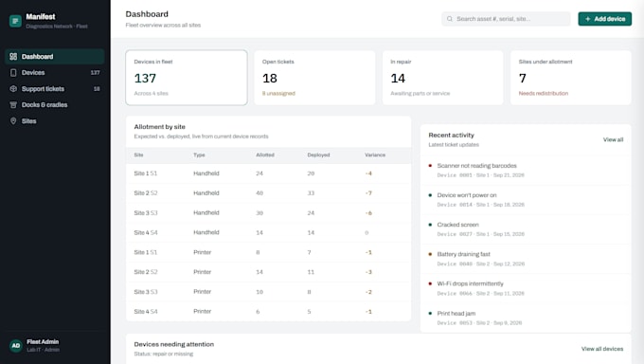644x364 pixels.
Task: Select the Device won't power on activity
Action: click(x=526, y=199)
